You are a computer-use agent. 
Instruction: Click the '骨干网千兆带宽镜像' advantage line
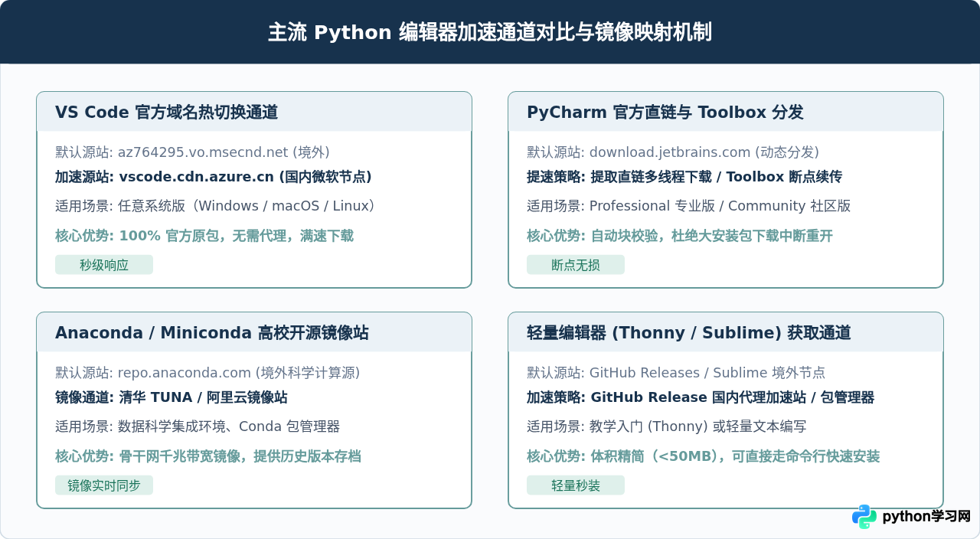[x=208, y=456]
